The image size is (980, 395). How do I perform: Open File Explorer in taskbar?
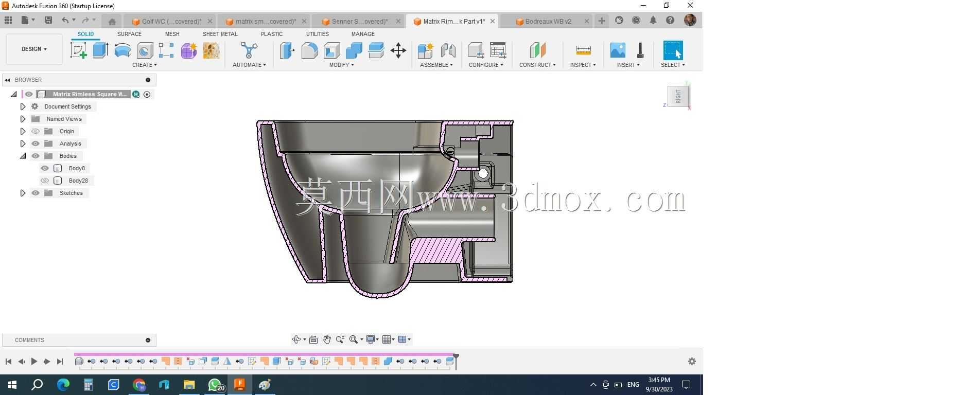(189, 385)
